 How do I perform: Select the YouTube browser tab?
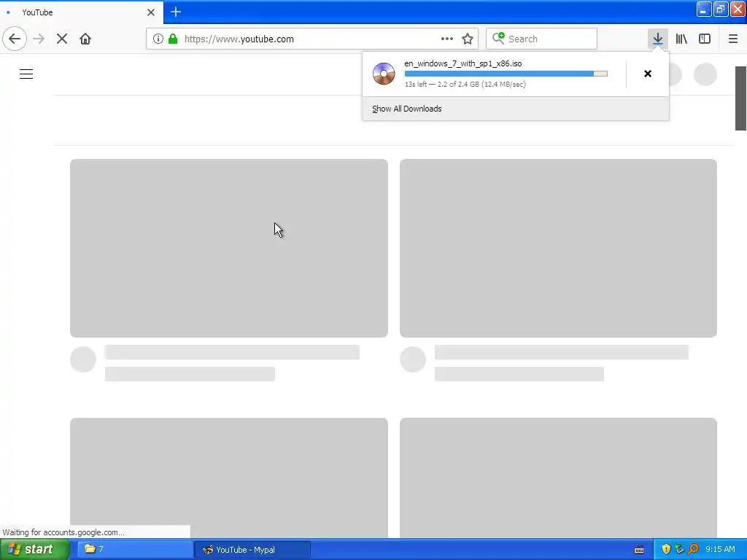[x=81, y=12]
